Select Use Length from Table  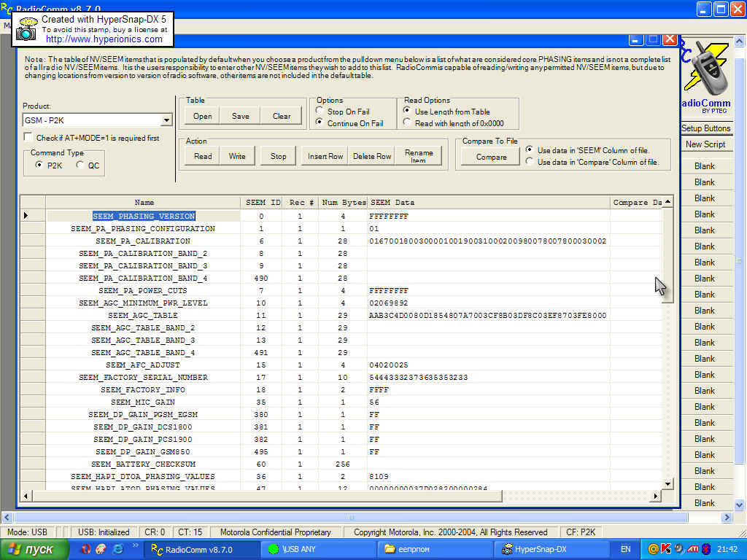407,111
